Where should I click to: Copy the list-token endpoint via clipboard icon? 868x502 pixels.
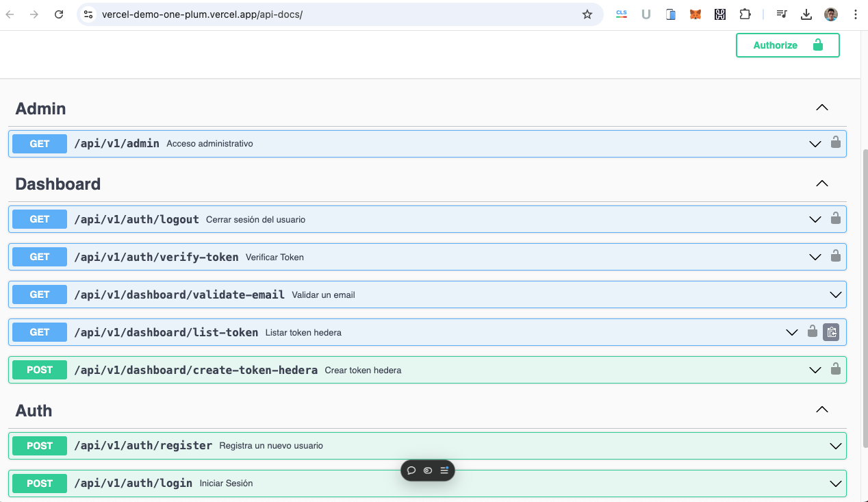[x=831, y=332]
